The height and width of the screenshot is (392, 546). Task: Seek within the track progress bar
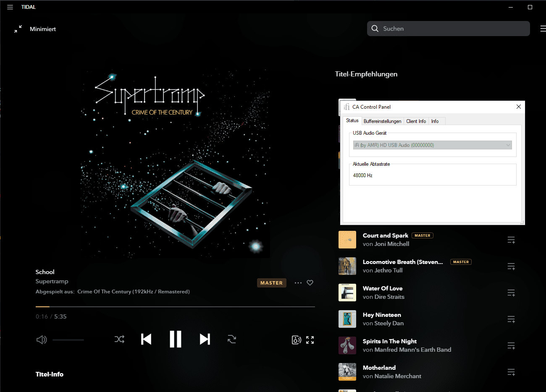175,307
